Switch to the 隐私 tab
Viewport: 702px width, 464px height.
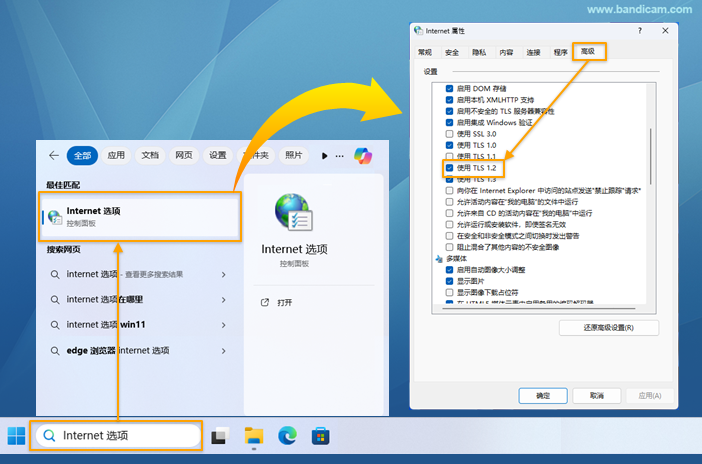[x=479, y=52]
